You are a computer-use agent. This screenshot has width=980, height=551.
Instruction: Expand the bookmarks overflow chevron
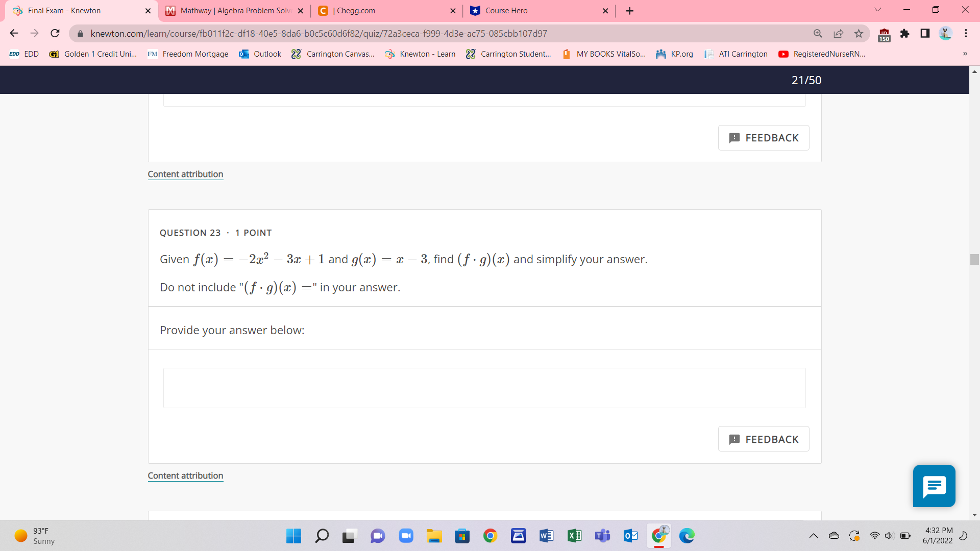click(965, 54)
